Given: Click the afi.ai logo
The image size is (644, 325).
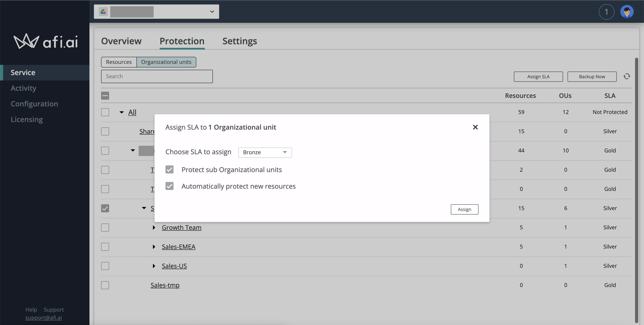Looking at the screenshot, I should 45,41.
